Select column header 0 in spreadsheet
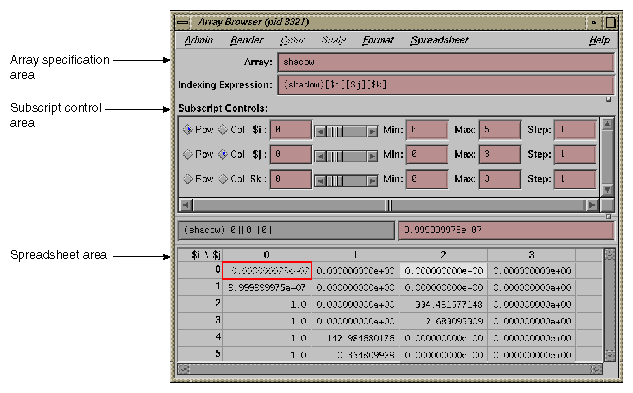Screen dimensions: 633x393 pos(266,255)
